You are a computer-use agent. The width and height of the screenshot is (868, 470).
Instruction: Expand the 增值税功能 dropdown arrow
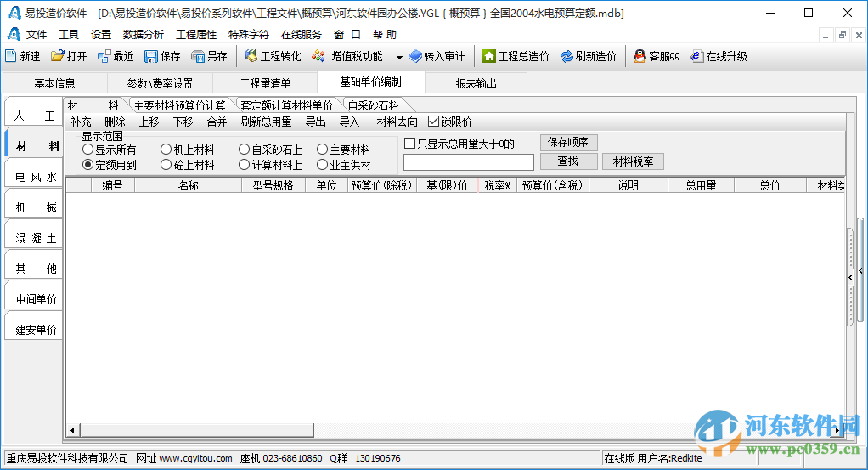pos(399,57)
